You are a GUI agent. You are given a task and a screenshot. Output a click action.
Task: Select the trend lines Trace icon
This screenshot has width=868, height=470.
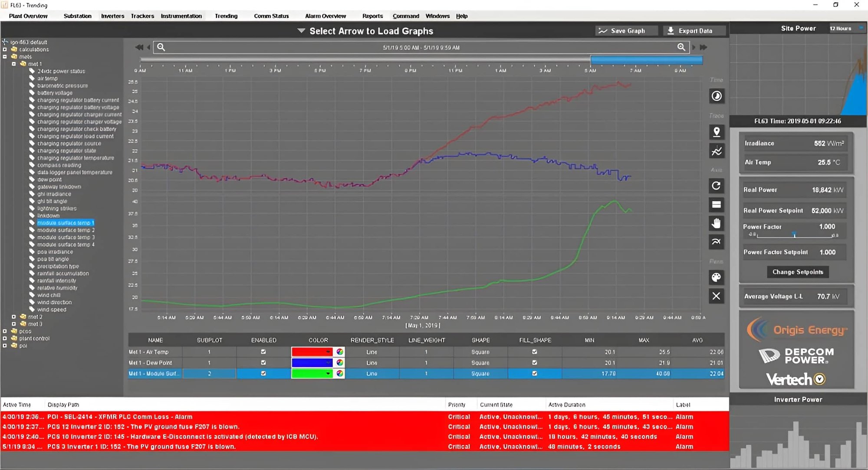[x=717, y=150]
